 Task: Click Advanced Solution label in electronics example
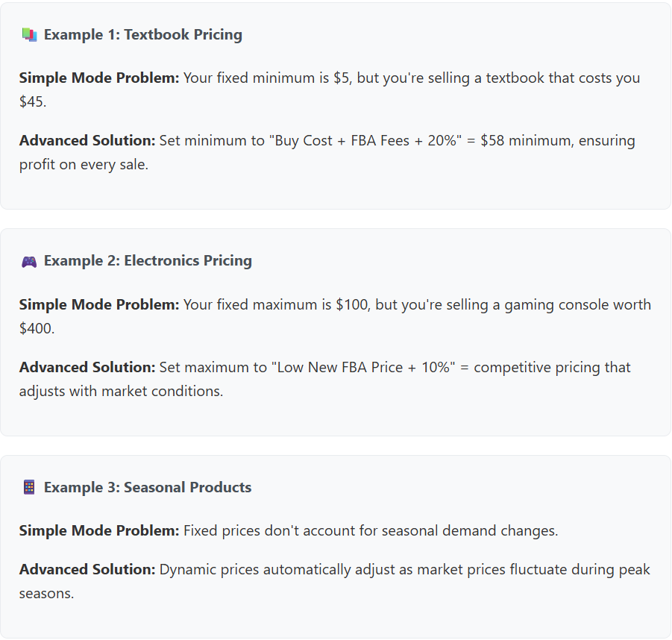pos(87,368)
